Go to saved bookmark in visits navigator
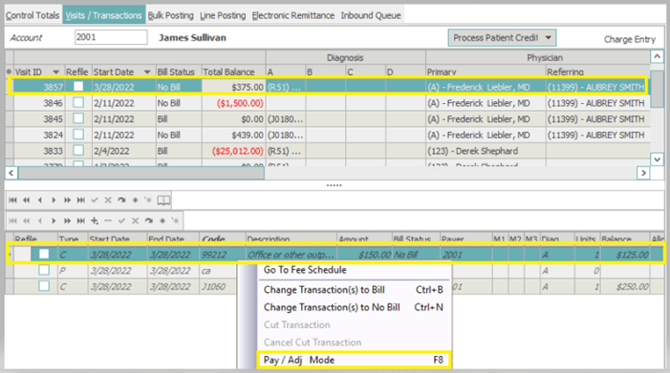 tap(148, 200)
